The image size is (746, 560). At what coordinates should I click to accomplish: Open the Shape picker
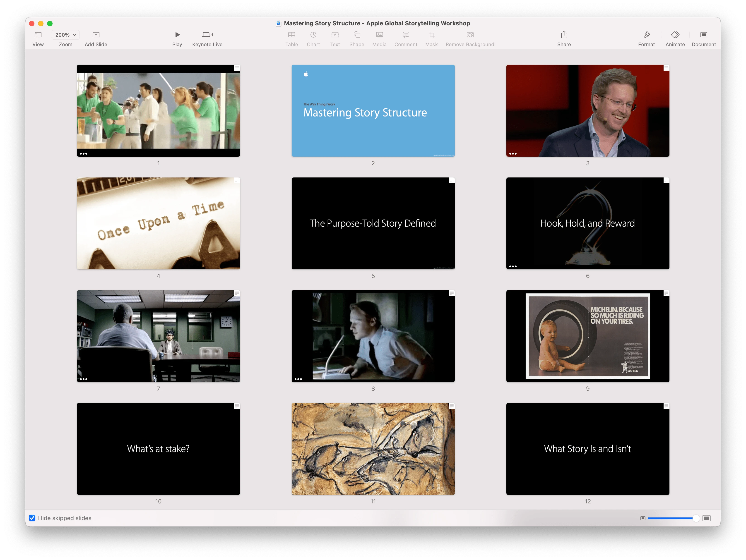pos(357,35)
